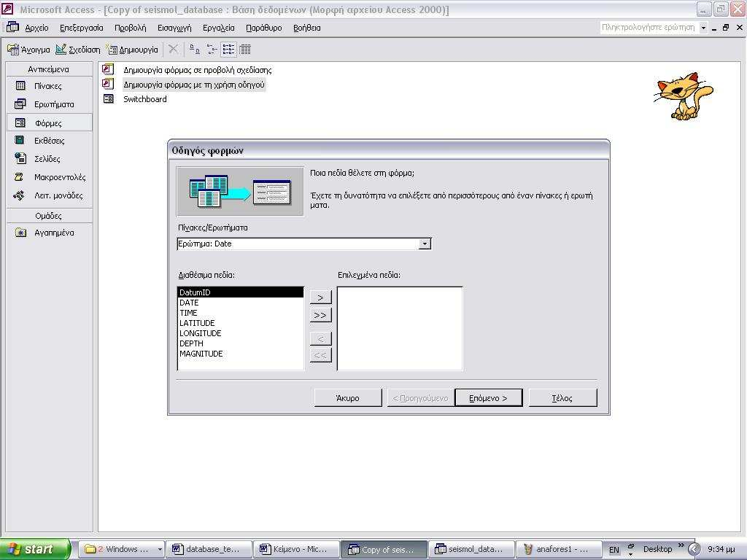Image resolution: width=747 pixels, height=560 pixels.
Task: Select DatumID in available fields
Action: tap(241, 292)
